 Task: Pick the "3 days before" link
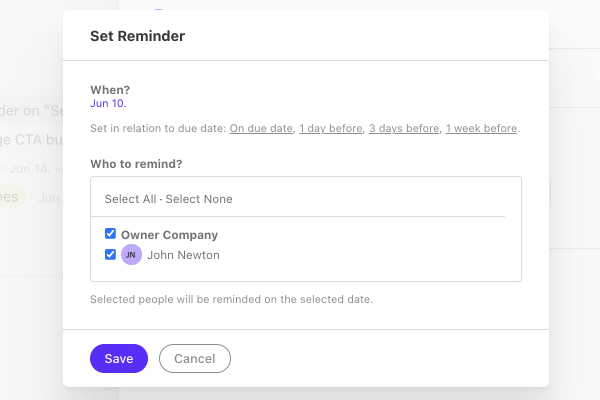coord(404,128)
